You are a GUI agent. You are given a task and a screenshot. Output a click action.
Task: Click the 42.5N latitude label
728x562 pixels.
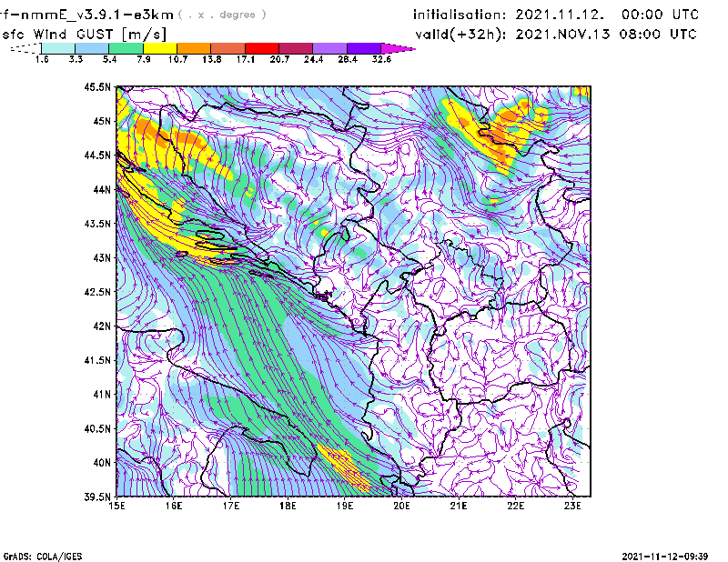[97, 292]
